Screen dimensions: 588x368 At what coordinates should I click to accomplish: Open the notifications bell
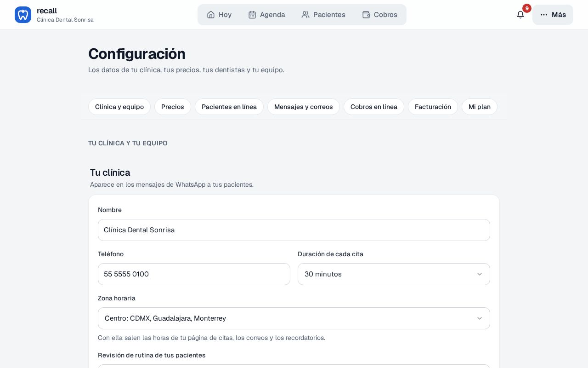click(x=520, y=15)
